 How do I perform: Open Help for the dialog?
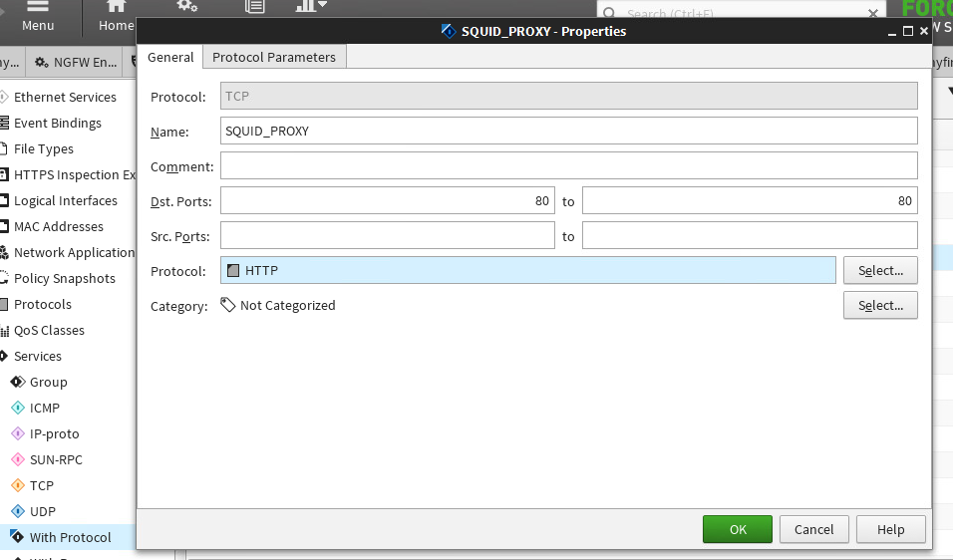[x=890, y=529]
